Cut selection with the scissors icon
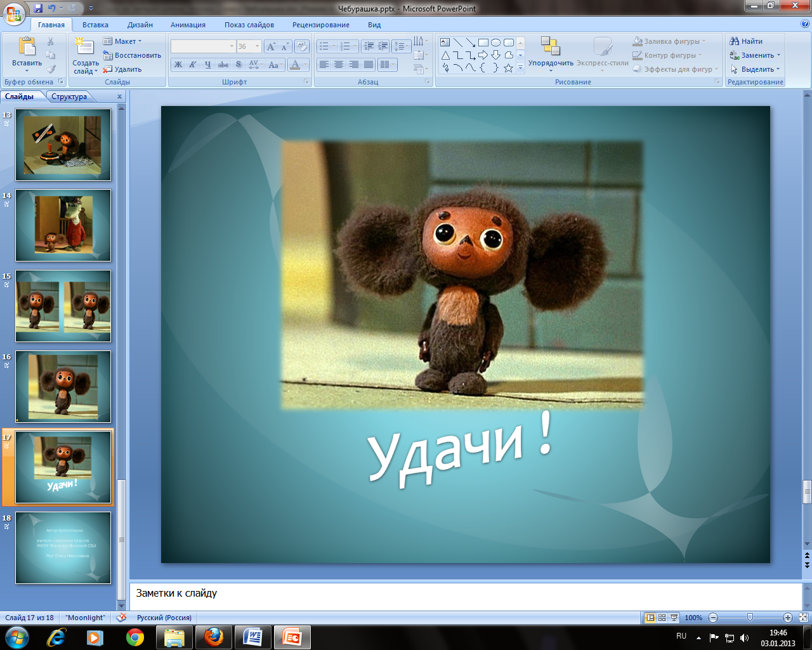 tap(51, 41)
